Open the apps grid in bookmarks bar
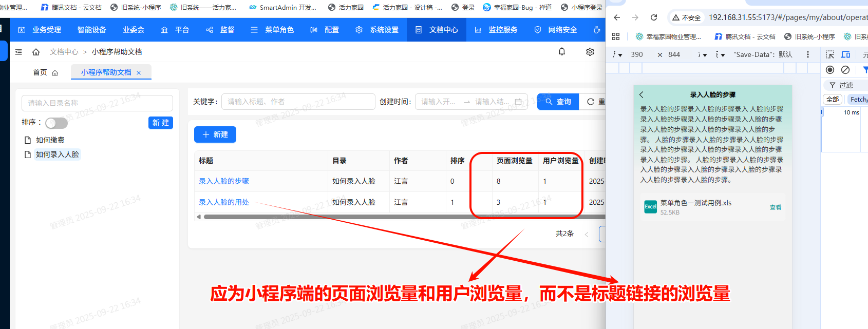868x329 pixels. (x=616, y=36)
